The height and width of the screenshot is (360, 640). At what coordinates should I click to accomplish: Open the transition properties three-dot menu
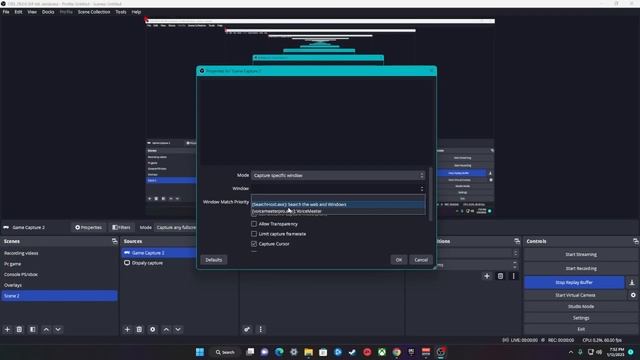pyautogui.click(x=513, y=276)
